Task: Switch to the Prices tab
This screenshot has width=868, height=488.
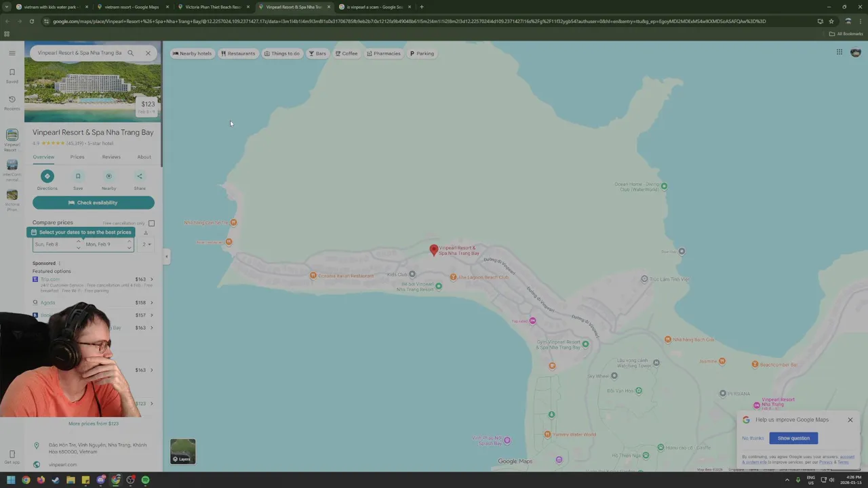Action: point(77,157)
